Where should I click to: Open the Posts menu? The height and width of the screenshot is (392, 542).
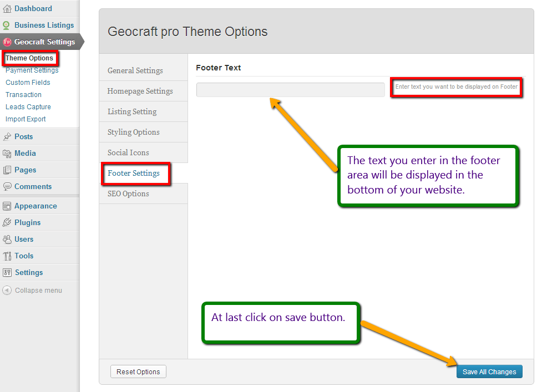[x=23, y=137]
